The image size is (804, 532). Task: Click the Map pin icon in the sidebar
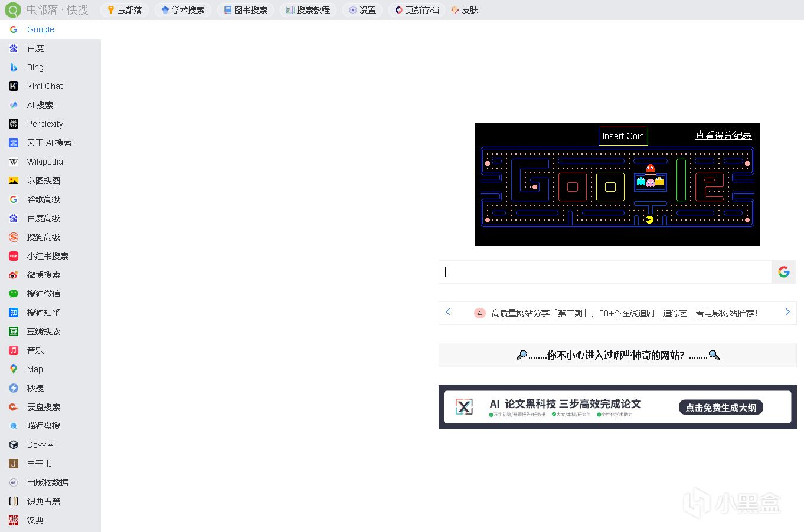click(14, 369)
